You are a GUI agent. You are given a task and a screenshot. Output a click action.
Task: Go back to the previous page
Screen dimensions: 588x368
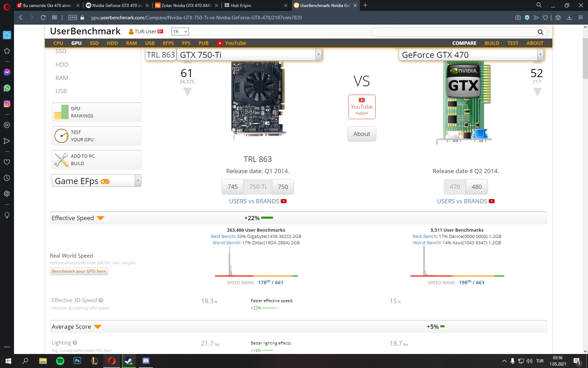coord(21,18)
